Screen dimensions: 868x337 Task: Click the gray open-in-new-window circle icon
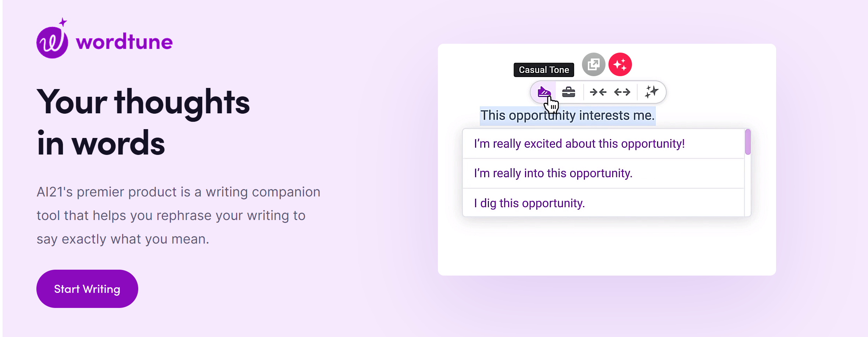[x=593, y=64]
